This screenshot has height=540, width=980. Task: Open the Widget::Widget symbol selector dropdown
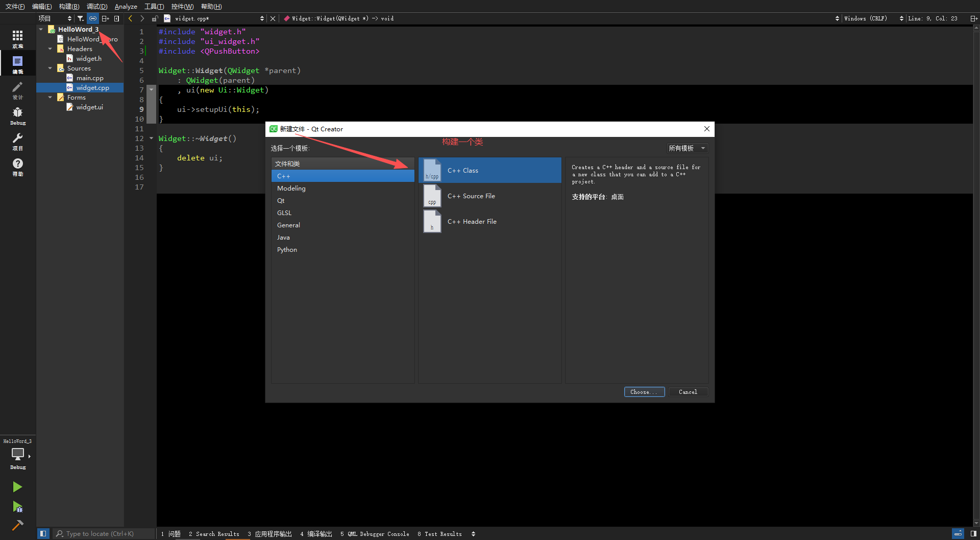pos(560,18)
